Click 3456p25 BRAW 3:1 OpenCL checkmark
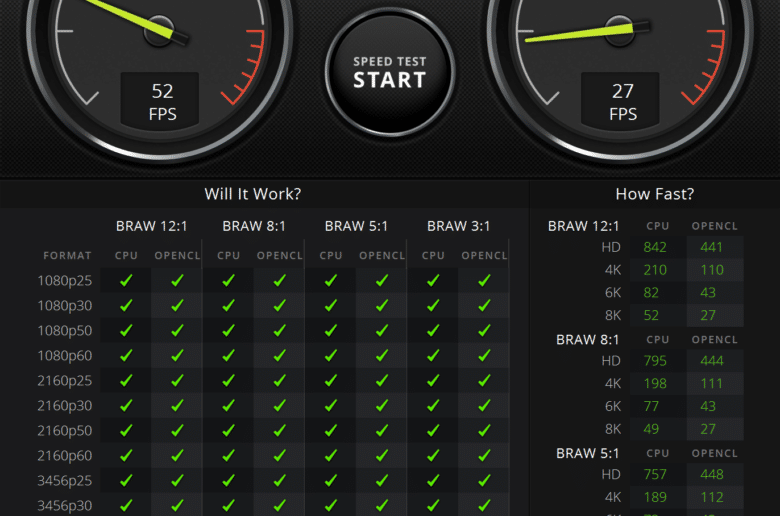This screenshot has width=780, height=516. 485,481
